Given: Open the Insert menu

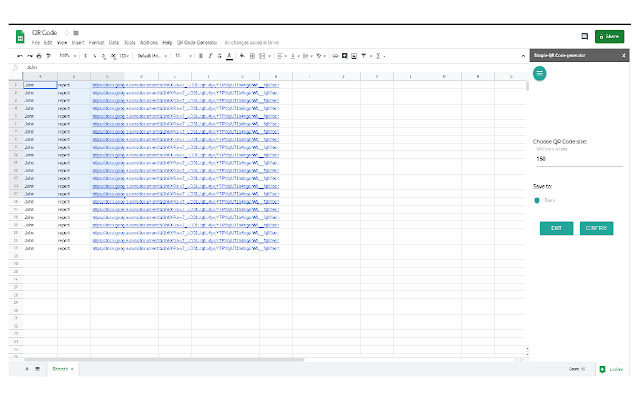Looking at the screenshot, I should 76,44.
